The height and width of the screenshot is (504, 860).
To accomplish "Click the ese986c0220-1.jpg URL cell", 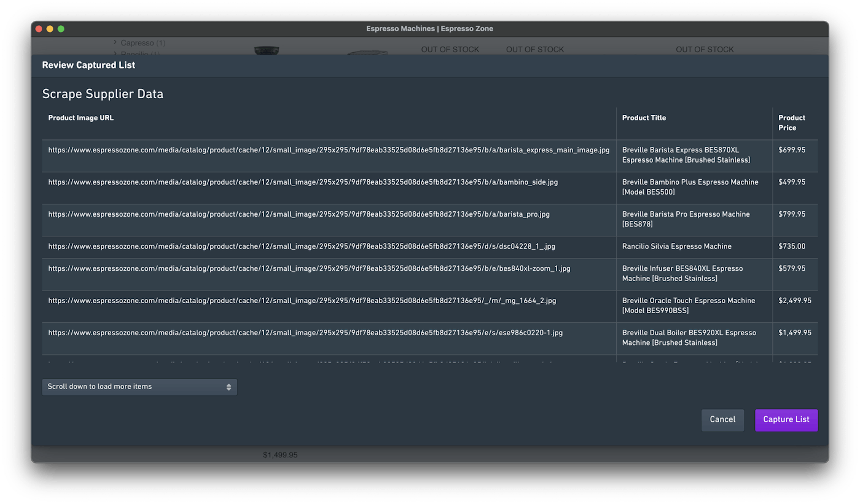I will click(329, 339).
